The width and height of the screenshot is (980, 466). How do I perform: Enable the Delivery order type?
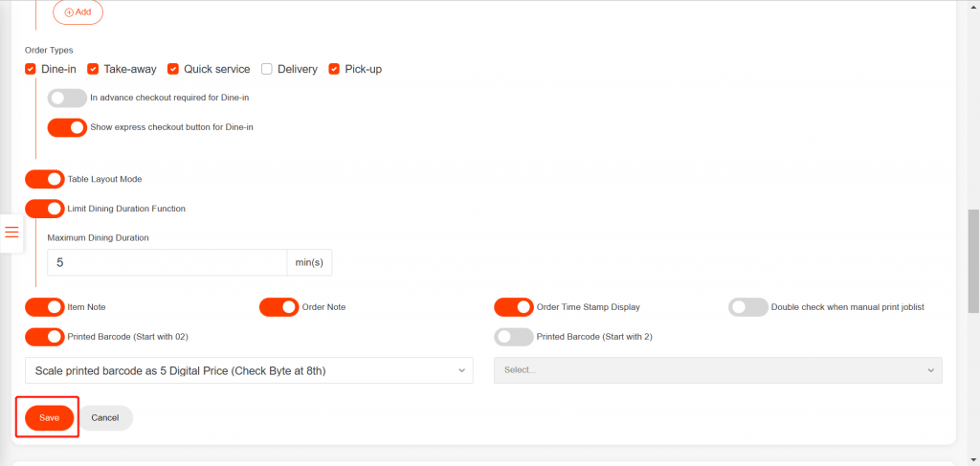[267, 69]
